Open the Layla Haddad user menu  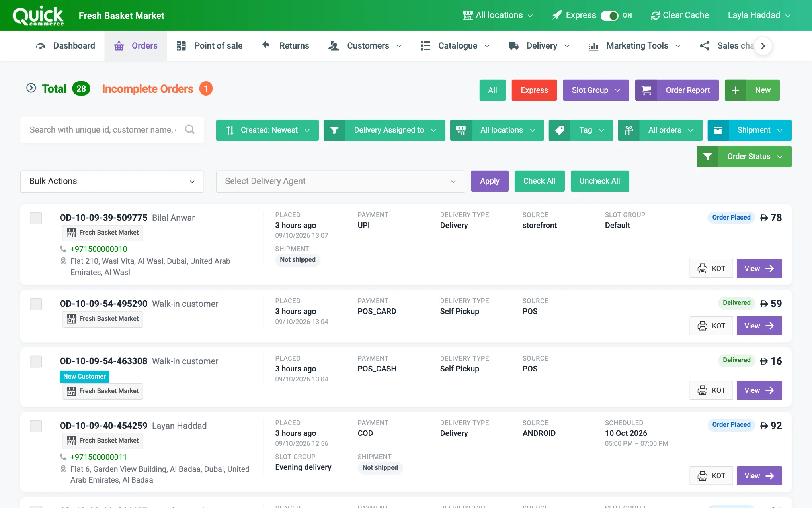coord(759,15)
